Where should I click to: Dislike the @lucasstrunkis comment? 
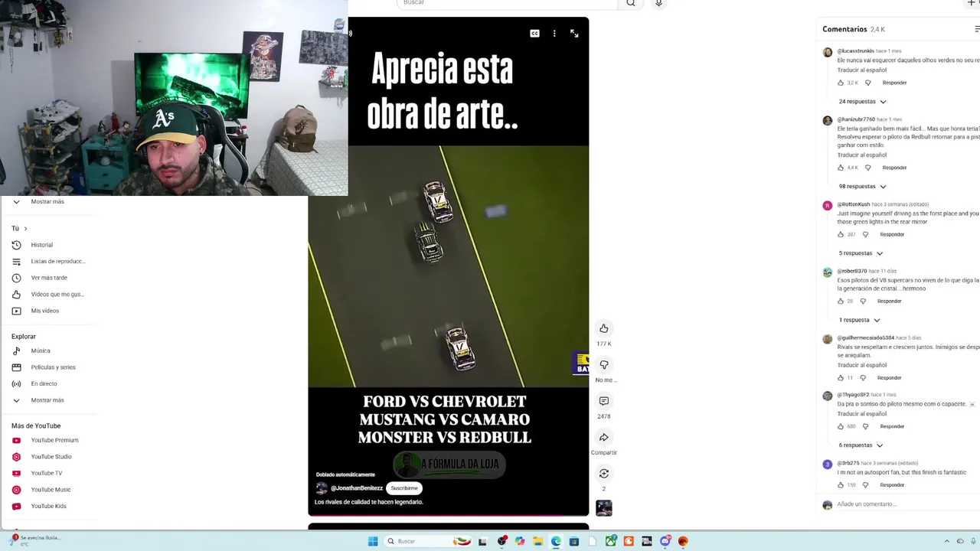867,83
